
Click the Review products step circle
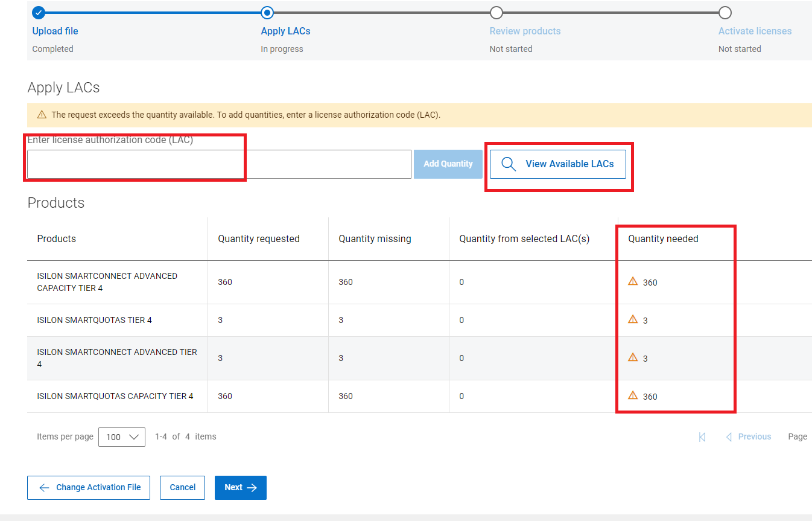pyautogui.click(x=496, y=12)
